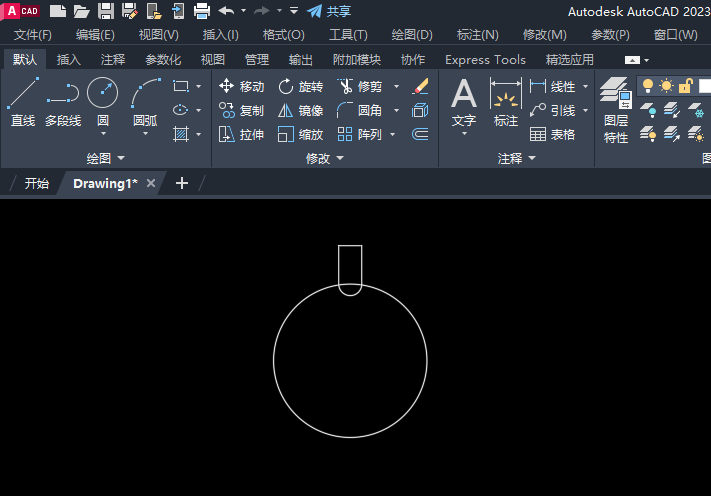
Task: Close the Drawing1 tab
Action: (x=151, y=183)
